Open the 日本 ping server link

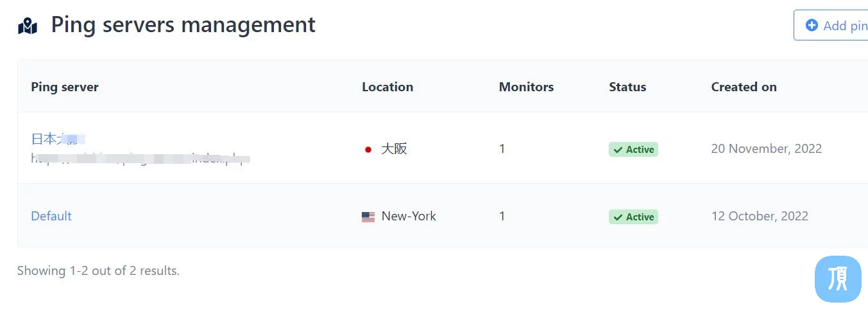coord(58,139)
